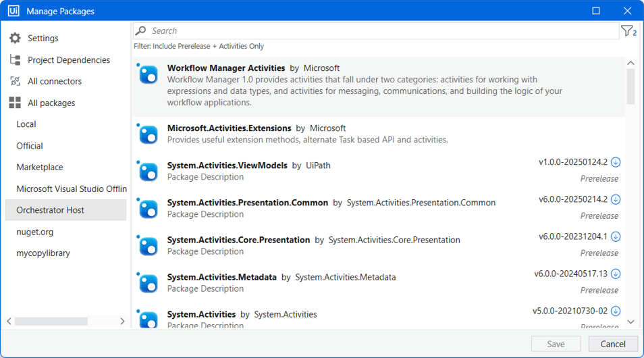
Task: Click the Save button
Action: (556, 344)
